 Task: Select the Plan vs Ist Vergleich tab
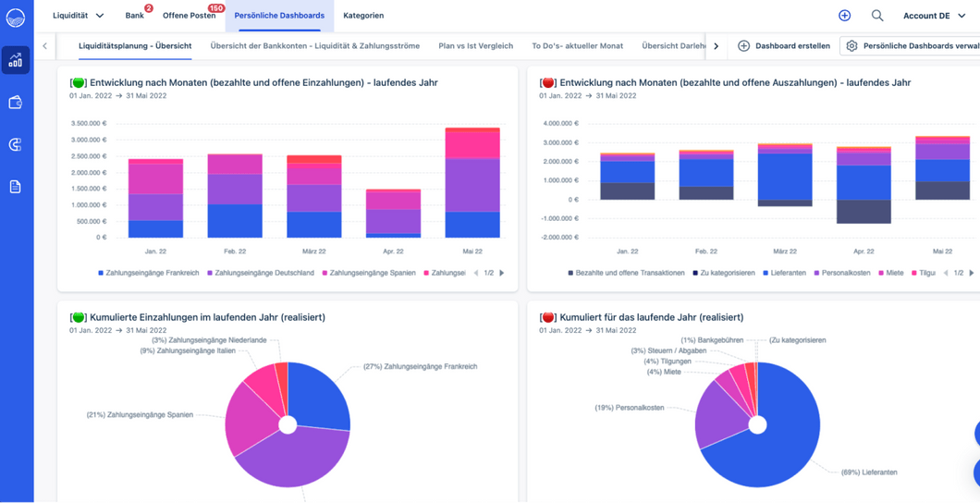click(475, 46)
